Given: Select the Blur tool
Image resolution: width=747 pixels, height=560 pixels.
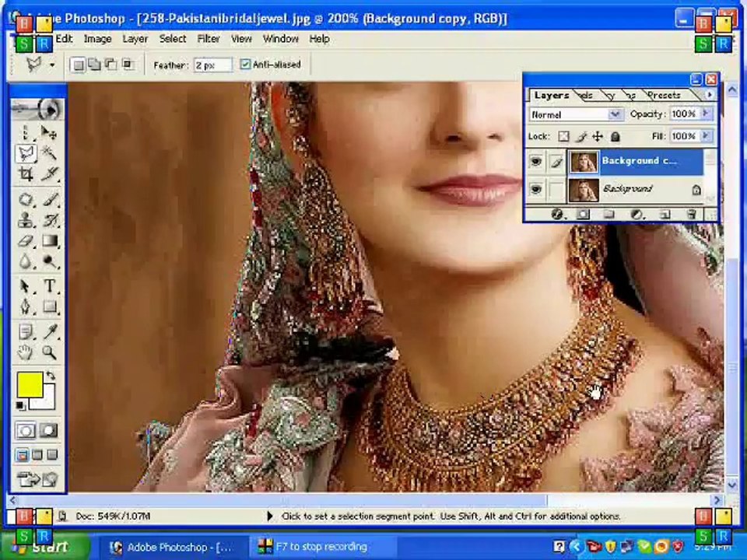Looking at the screenshot, I should [x=26, y=261].
